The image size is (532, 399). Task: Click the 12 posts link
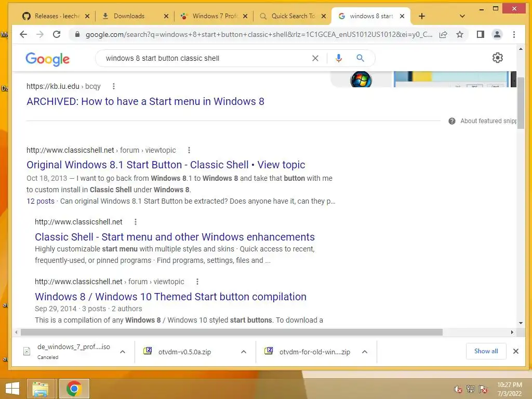(41, 201)
